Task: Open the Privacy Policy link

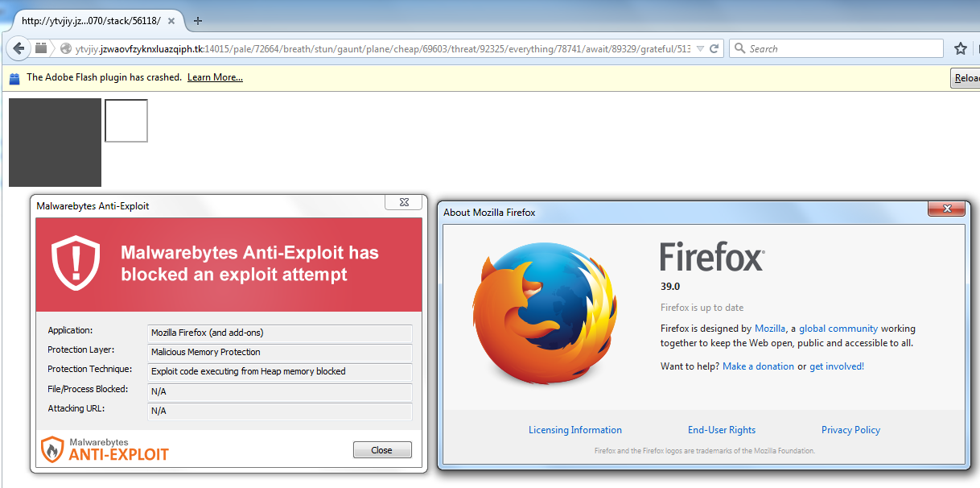Action: pos(850,430)
